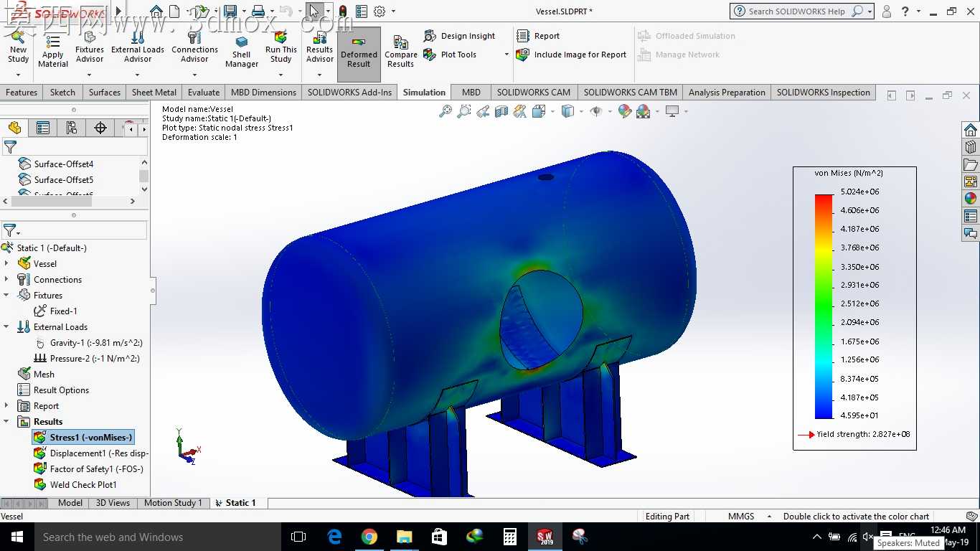This screenshot has width=980, height=551.
Task: Click the Select cursor tool
Action: coord(314,11)
